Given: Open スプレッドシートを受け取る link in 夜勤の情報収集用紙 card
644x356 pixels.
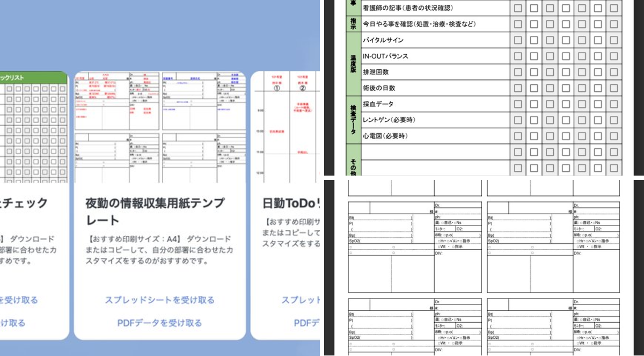Looking at the screenshot, I should [x=159, y=300].
